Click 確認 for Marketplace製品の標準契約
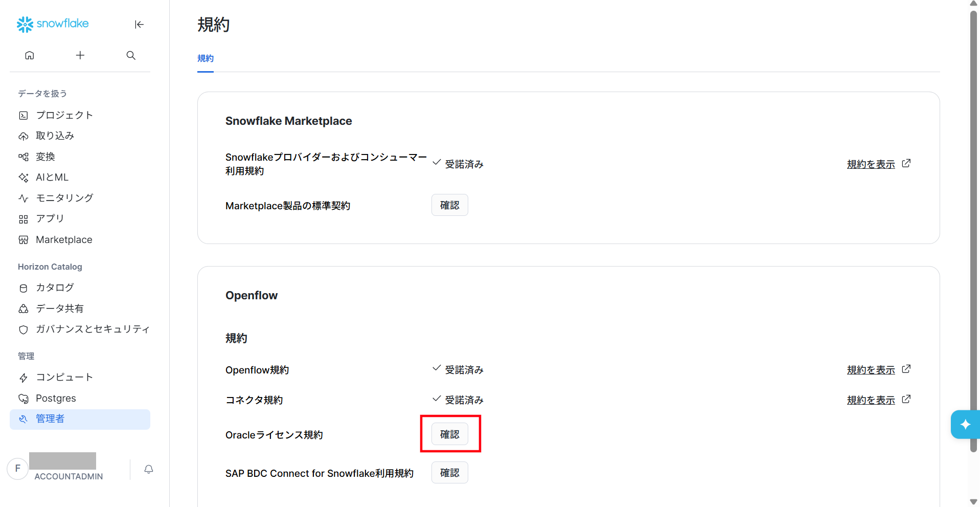Viewport: 980px width, 507px height. click(450, 205)
